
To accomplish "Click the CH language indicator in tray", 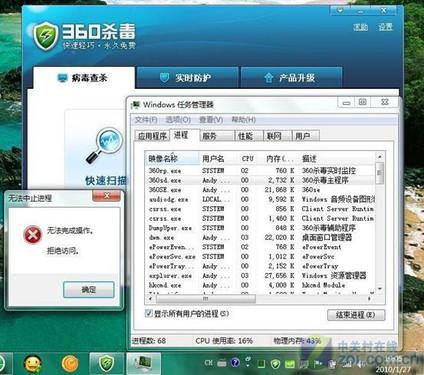I will [x=209, y=362].
